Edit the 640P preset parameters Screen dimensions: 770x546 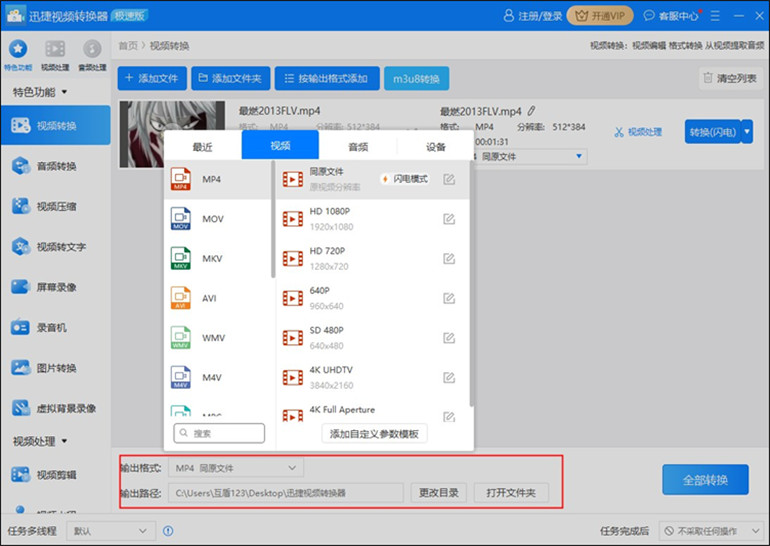449,298
